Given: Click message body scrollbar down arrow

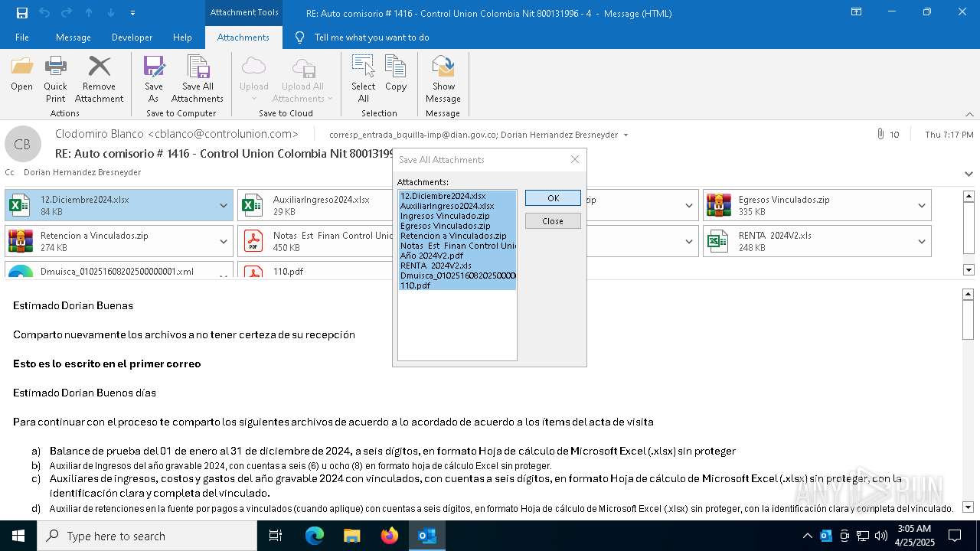Looking at the screenshot, I should [969, 507].
